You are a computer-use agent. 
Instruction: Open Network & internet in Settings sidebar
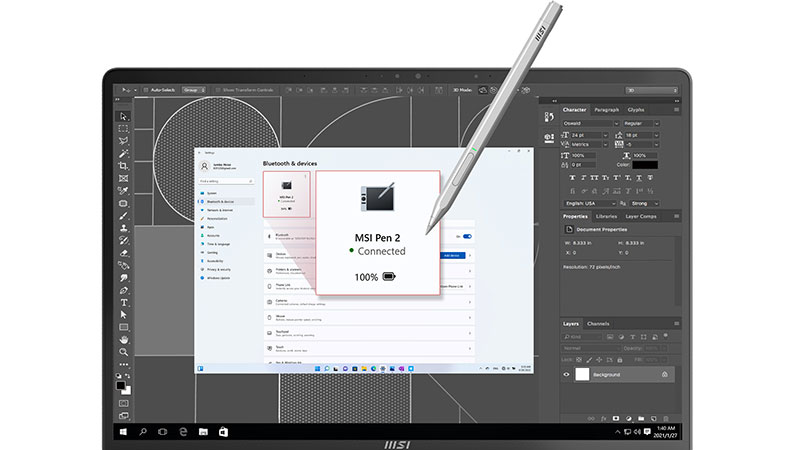click(219, 210)
